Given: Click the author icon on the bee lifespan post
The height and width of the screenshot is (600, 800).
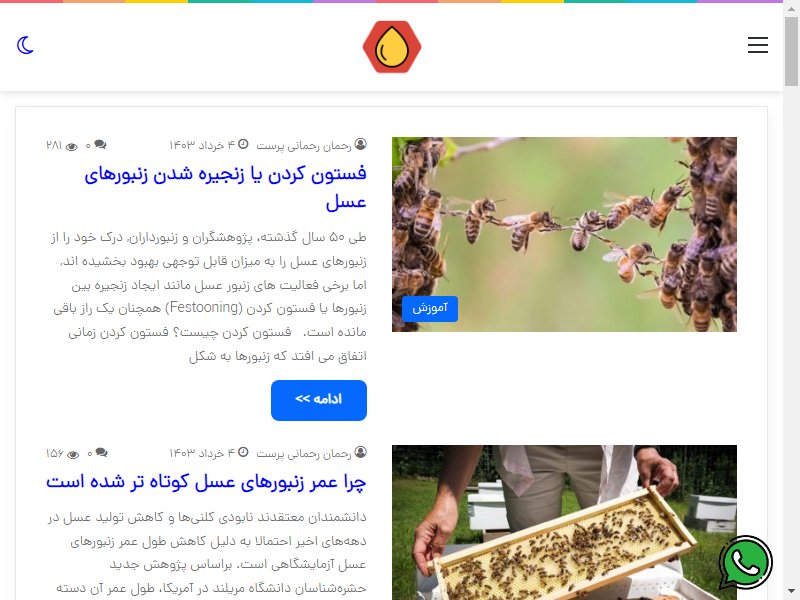Looking at the screenshot, I should (360, 452).
